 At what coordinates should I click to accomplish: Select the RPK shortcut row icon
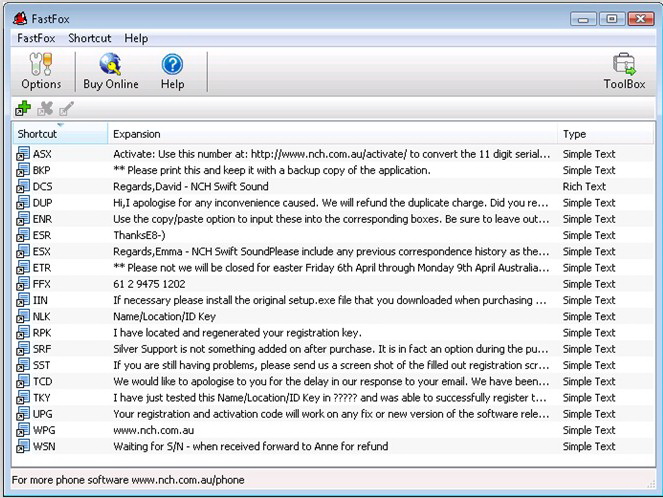pos(23,333)
